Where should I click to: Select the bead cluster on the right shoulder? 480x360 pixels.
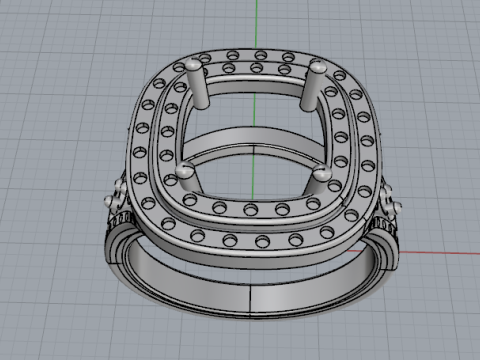(391, 202)
